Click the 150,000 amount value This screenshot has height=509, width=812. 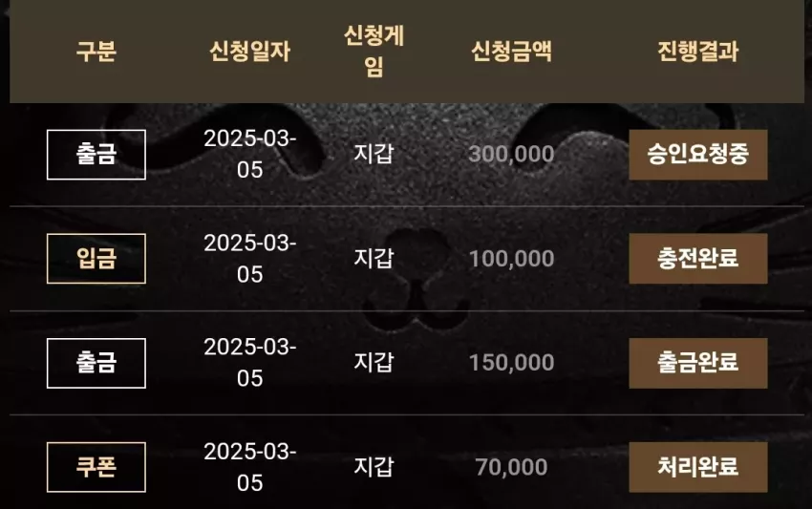point(512,363)
